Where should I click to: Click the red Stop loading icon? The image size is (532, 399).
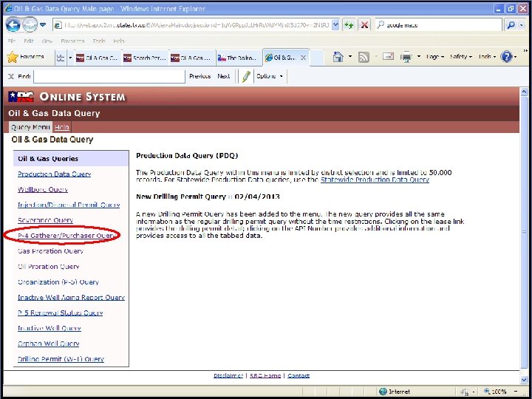coord(364,25)
